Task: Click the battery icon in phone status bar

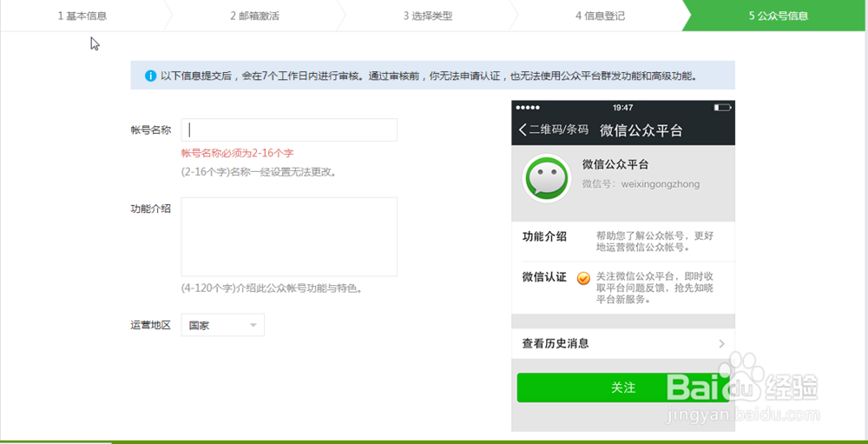Action: [722, 107]
